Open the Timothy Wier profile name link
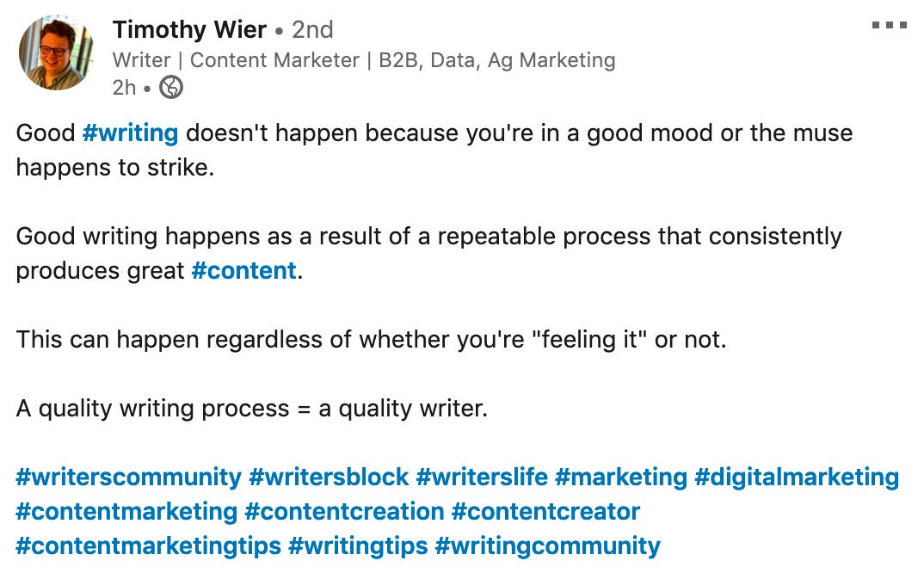 (x=189, y=29)
